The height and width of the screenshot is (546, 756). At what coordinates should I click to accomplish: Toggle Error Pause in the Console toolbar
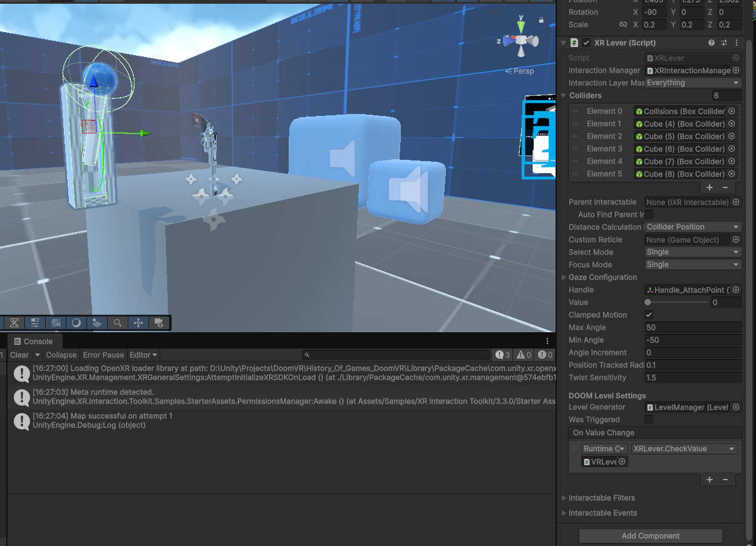point(103,355)
